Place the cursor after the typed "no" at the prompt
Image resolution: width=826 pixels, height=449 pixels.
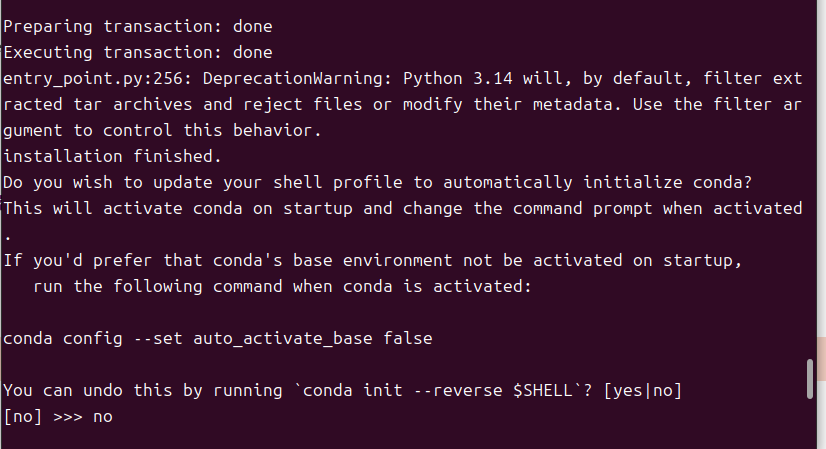point(114,417)
